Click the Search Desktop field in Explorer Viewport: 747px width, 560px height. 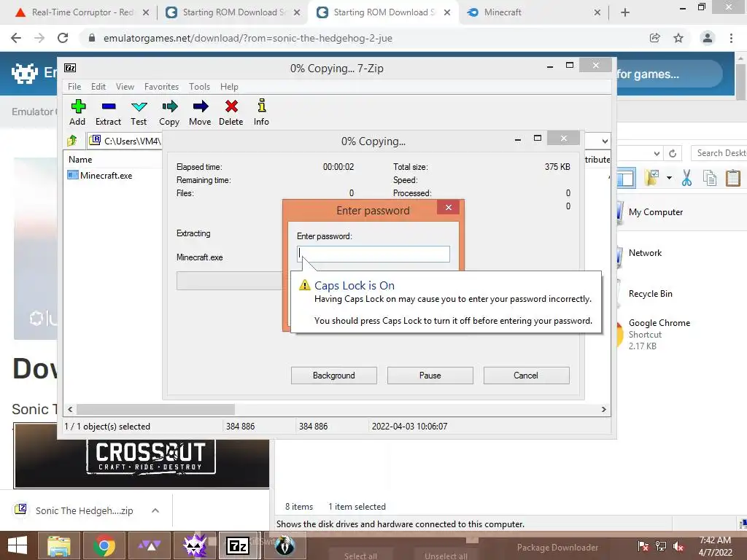pyautogui.click(x=719, y=153)
